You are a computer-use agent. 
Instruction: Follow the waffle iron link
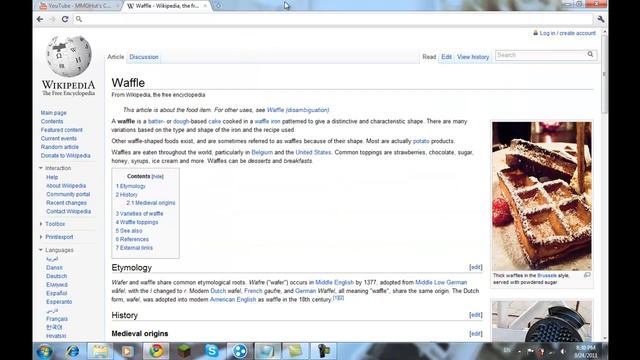pyautogui.click(x=267, y=121)
